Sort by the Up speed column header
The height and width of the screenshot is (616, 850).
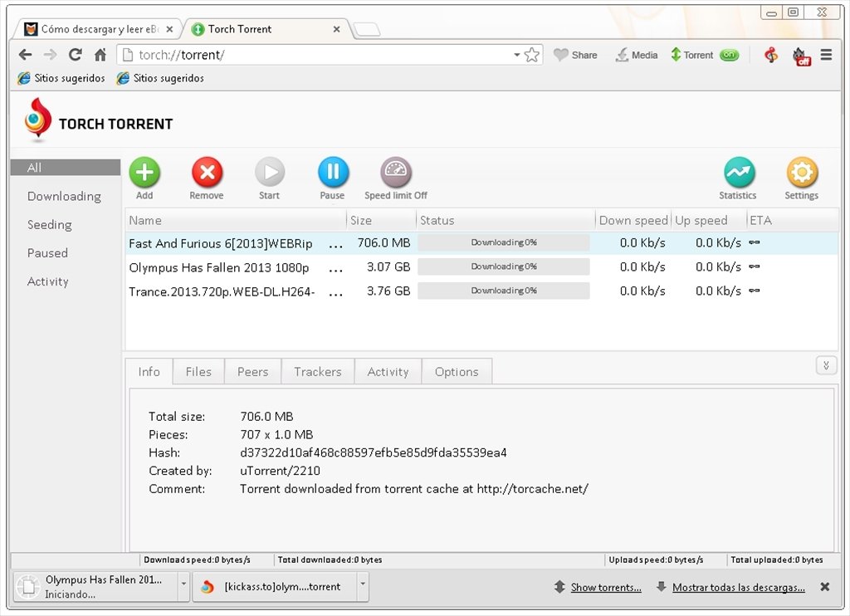(709, 220)
